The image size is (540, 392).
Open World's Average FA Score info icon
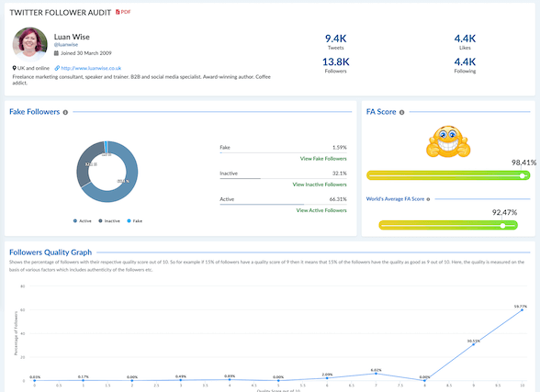428,199
